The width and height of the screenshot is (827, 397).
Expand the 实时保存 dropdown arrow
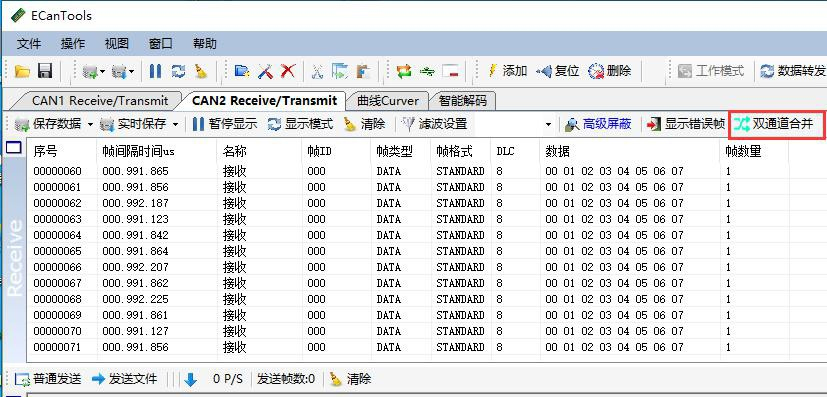point(175,124)
